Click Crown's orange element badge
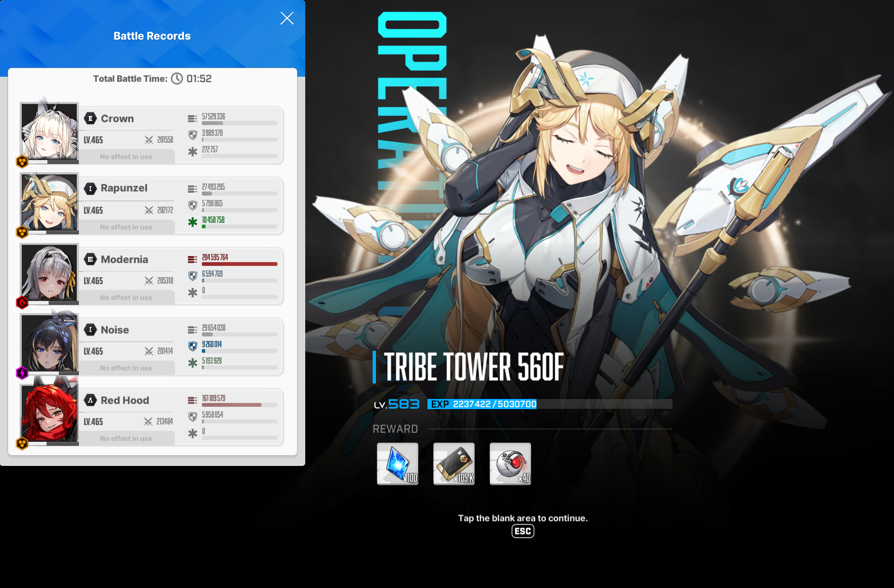This screenshot has width=894, height=588. (x=22, y=162)
